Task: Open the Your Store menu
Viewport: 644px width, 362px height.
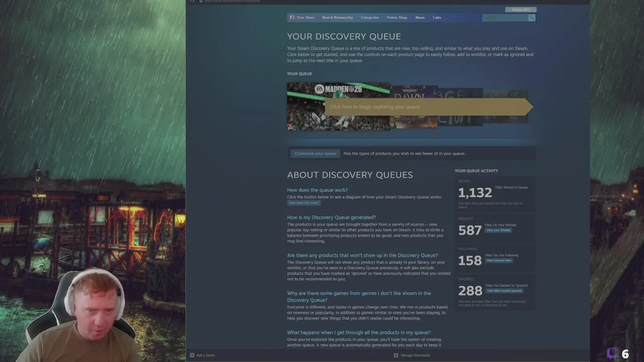Action: point(305,18)
